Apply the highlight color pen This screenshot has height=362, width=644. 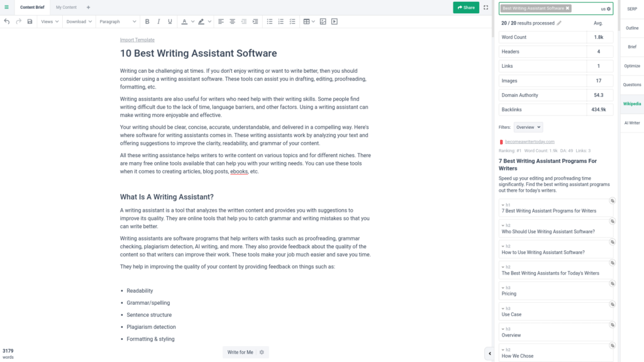[201, 21]
